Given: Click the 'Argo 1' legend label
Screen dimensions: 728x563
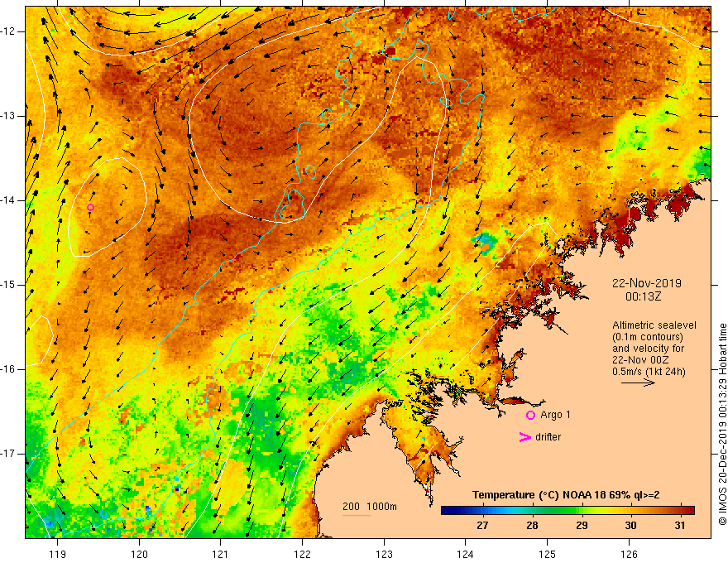Looking at the screenshot, I should pos(555,415).
